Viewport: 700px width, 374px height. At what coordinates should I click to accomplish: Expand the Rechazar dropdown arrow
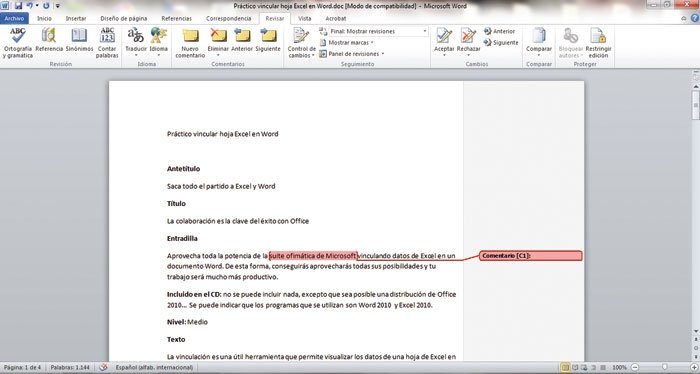pyautogui.click(x=468, y=56)
